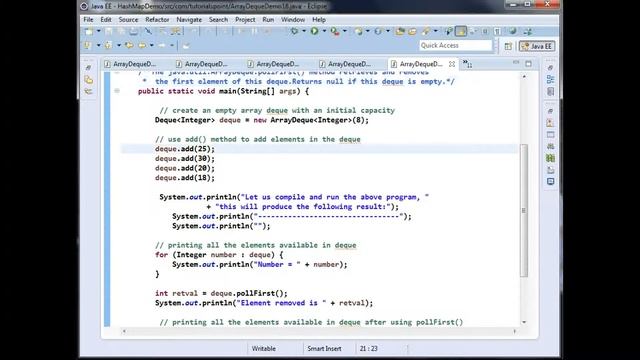Open the Project menu
The height and width of the screenshot is (360, 640).
[x=245, y=20]
